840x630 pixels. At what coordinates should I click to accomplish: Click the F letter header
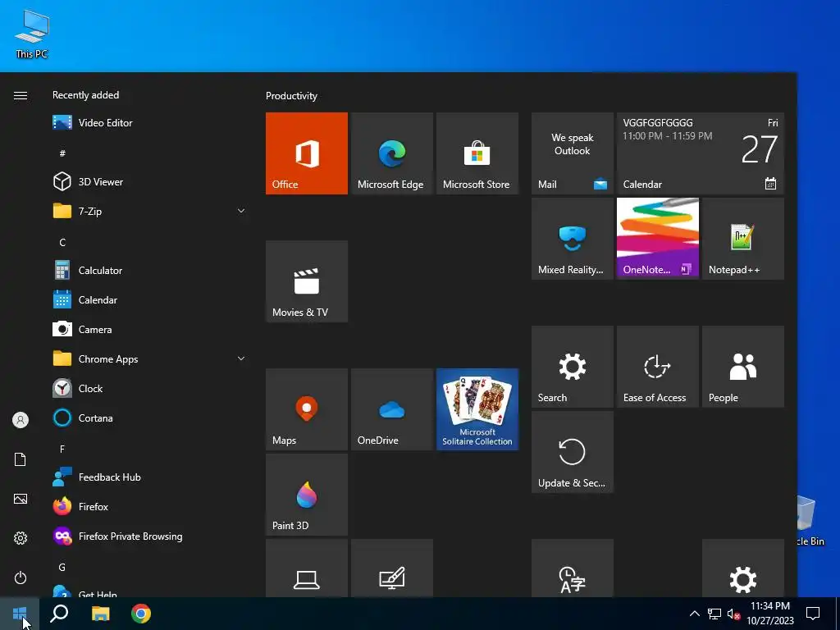pos(62,449)
